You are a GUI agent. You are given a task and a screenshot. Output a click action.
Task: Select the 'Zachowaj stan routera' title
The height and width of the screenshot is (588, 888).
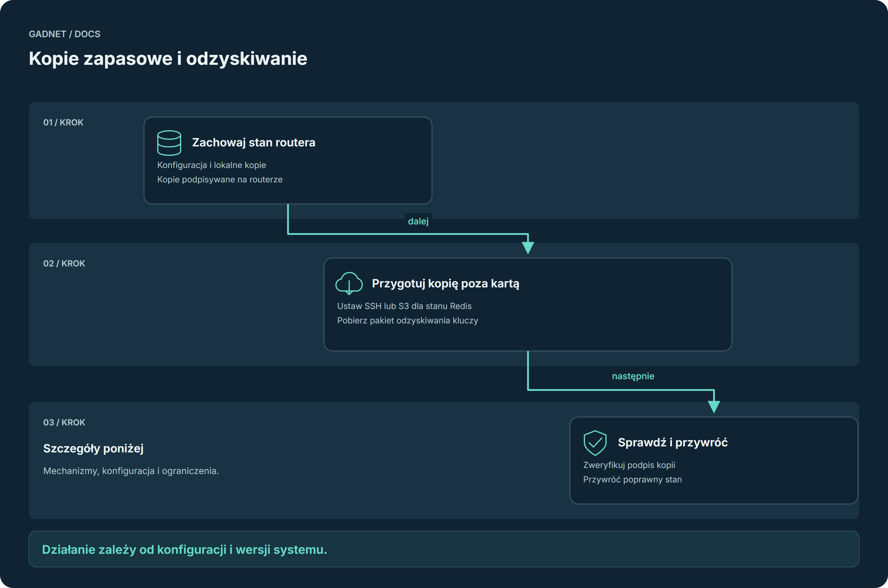253,142
